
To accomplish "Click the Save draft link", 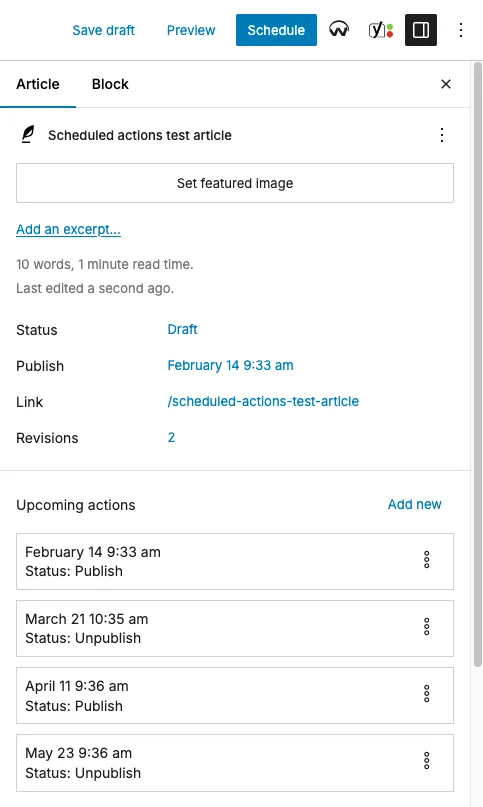I will click(x=104, y=30).
